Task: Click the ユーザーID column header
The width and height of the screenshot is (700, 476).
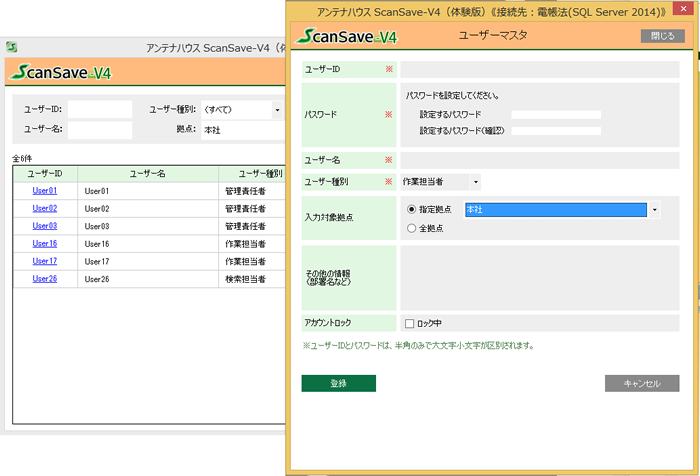Action: pos(45,173)
